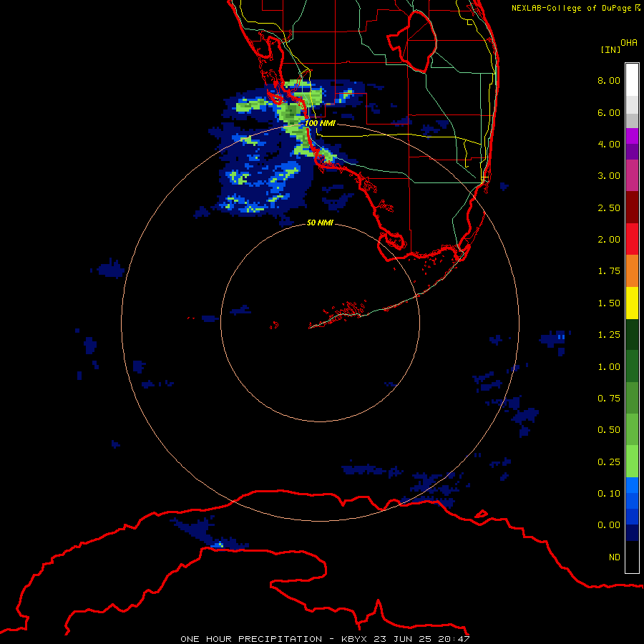Click the 6.00 legend value
Viewport: 644px width, 644px height.
click(x=609, y=112)
